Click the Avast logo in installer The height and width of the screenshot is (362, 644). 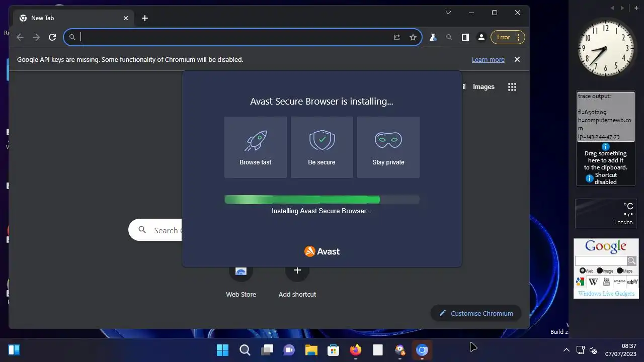click(322, 251)
